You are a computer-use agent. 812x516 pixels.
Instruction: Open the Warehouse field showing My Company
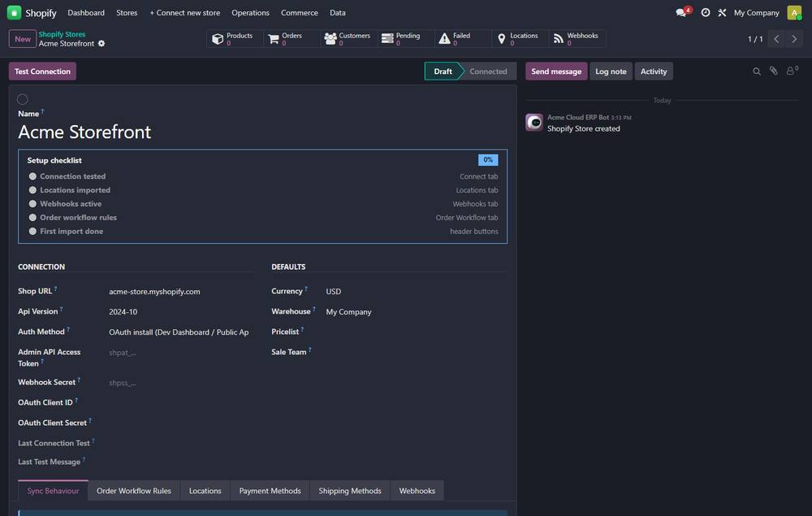(x=415, y=312)
